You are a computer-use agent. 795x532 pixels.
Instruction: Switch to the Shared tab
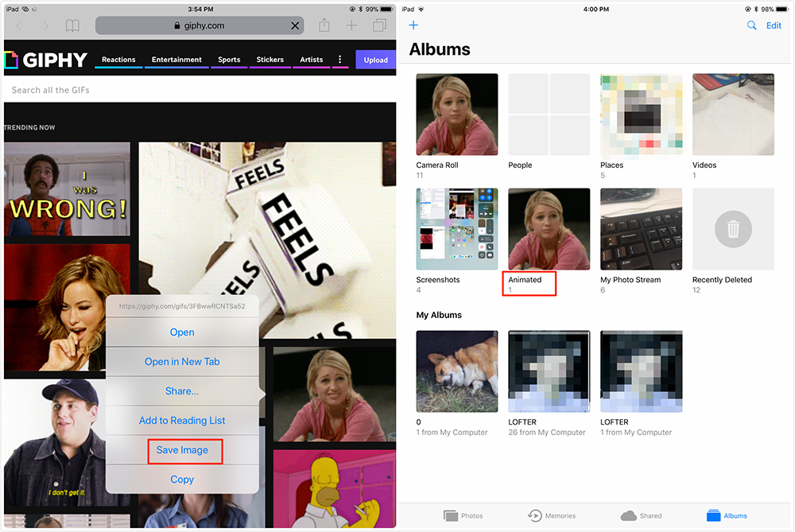pos(641,516)
